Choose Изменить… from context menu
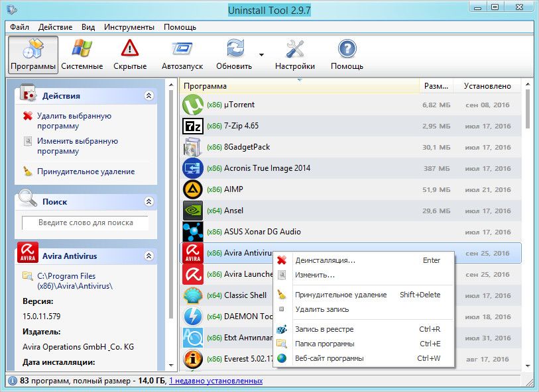The height and width of the screenshot is (392, 539). (364, 275)
